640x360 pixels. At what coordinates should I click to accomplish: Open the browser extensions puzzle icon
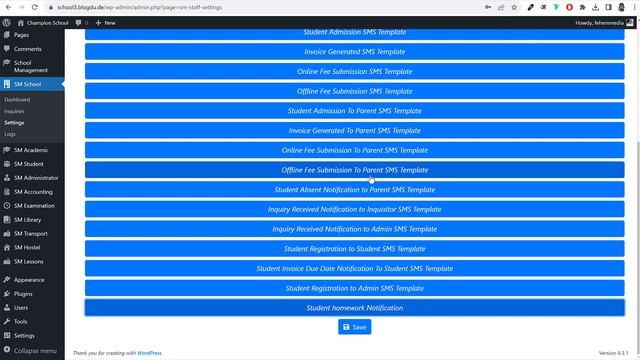click(582, 7)
